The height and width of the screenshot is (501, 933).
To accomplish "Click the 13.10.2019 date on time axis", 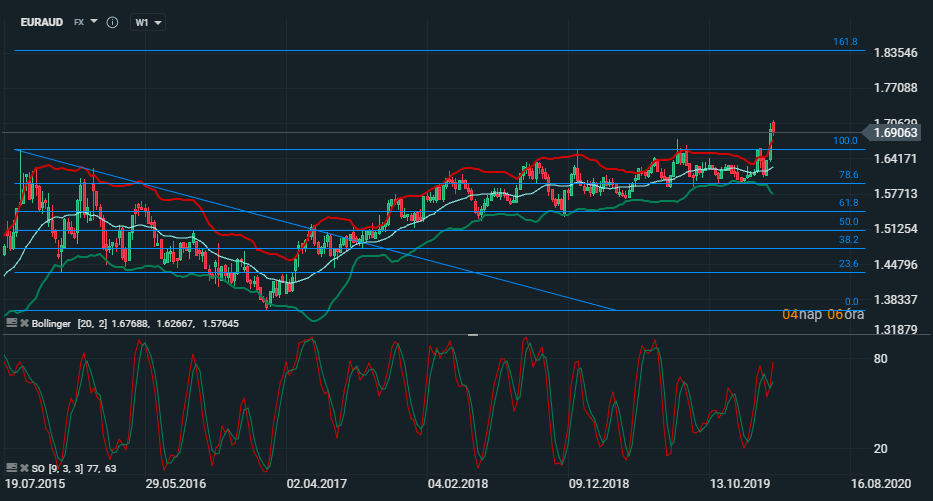I will tap(738, 482).
